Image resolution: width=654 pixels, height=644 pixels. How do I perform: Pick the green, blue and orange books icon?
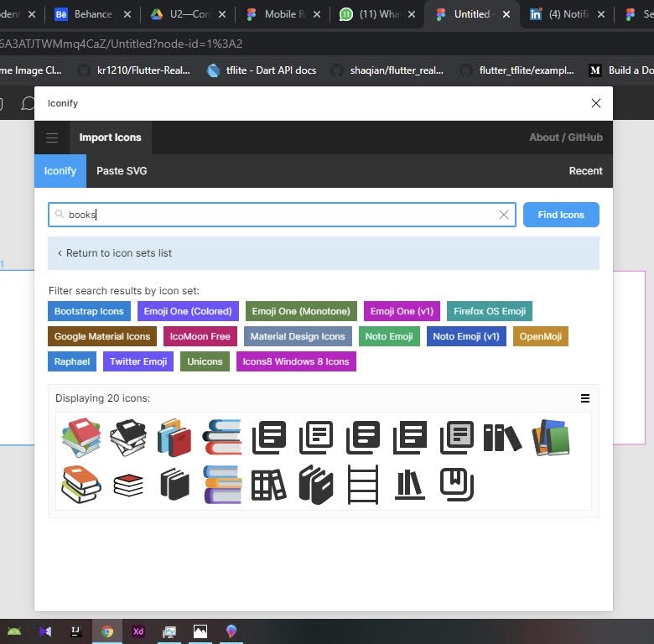(x=551, y=438)
